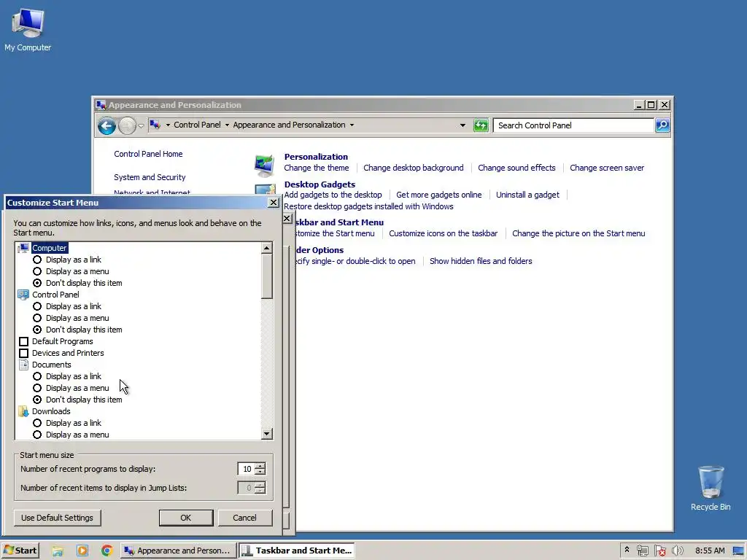
Task: Select Documents 'Display as a link'
Action: click(37, 376)
